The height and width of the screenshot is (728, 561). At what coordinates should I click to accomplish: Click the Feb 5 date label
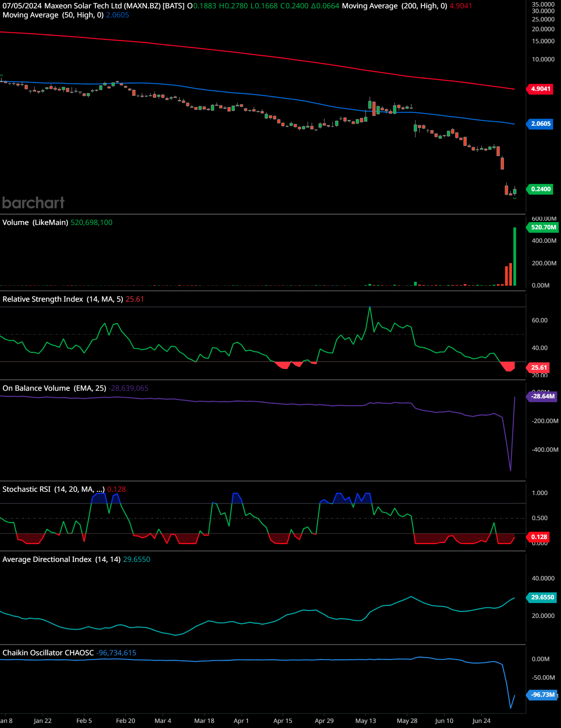pos(84,721)
